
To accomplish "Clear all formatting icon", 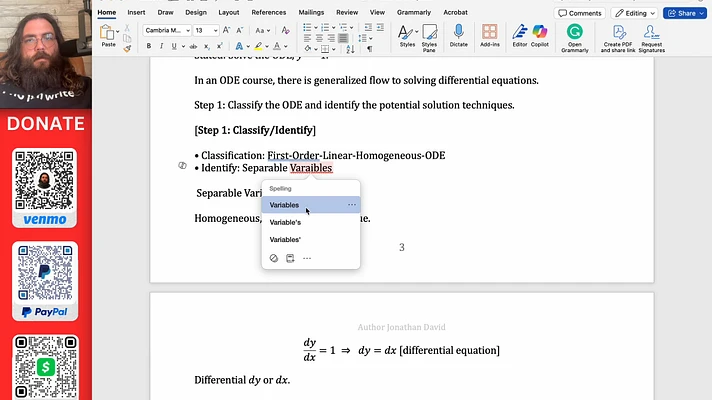I will point(285,30).
